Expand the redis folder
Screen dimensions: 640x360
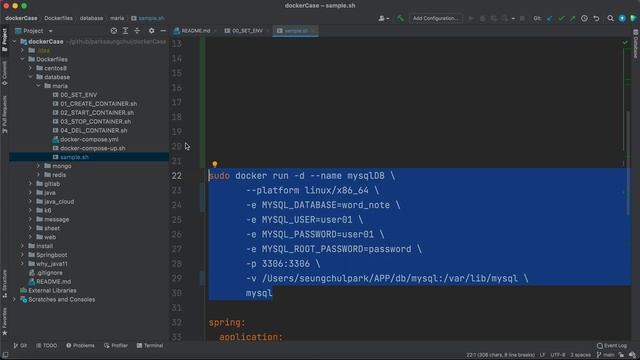tap(39, 175)
